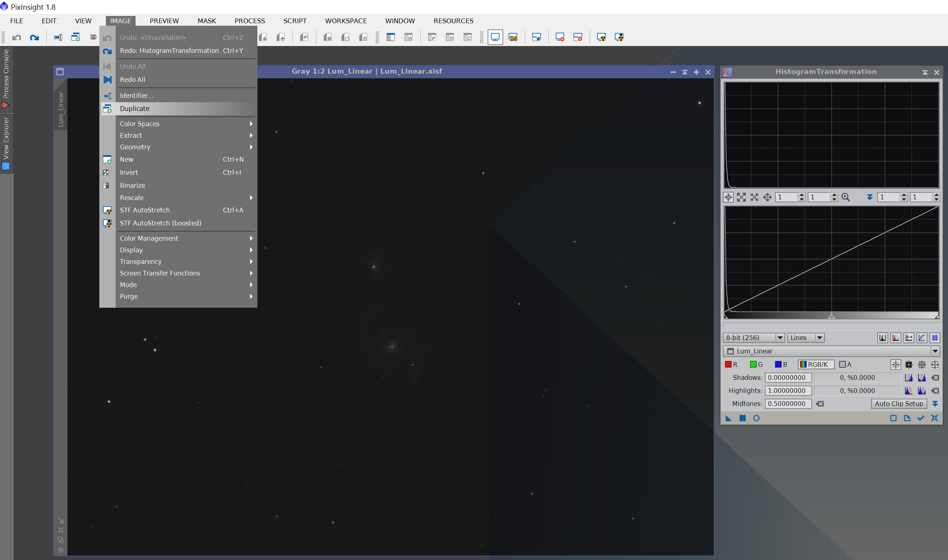The height and width of the screenshot is (560, 948).
Task: Open the SCRIPT menu
Action: point(295,21)
